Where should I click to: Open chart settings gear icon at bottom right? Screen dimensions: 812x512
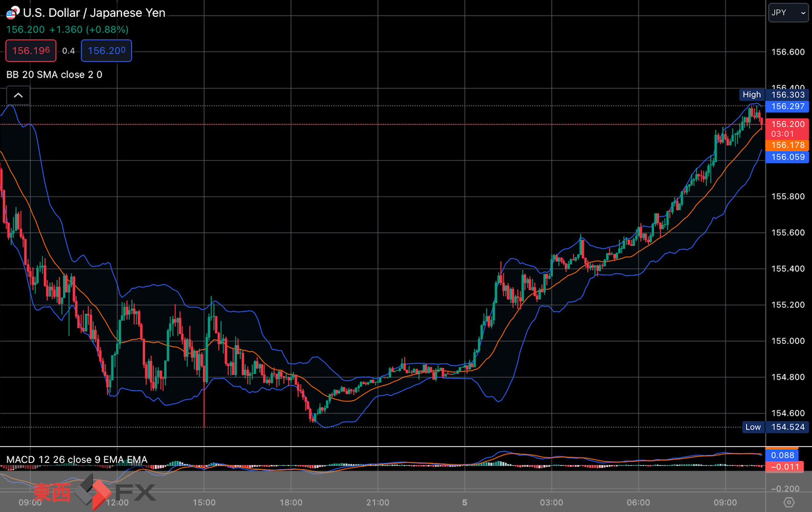click(789, 502)
